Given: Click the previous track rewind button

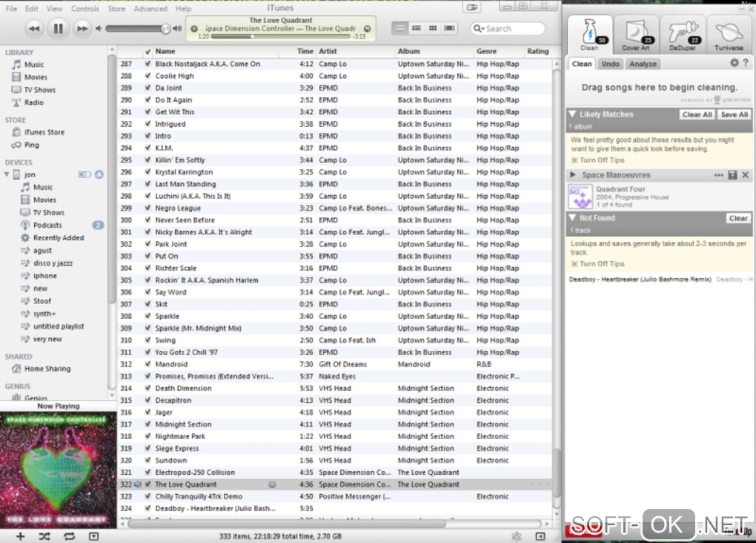Looking at the screenshot, I should point(34,28).
